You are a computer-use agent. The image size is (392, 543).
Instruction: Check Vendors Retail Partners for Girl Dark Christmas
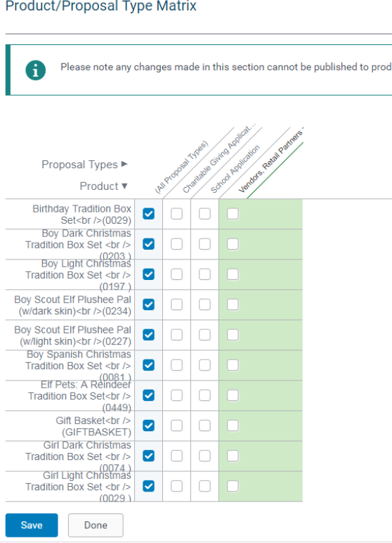tap(233, 456)
